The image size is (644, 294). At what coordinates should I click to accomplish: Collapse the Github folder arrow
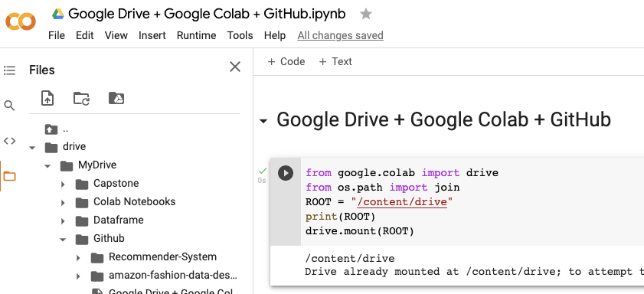[x=63, y=240]
